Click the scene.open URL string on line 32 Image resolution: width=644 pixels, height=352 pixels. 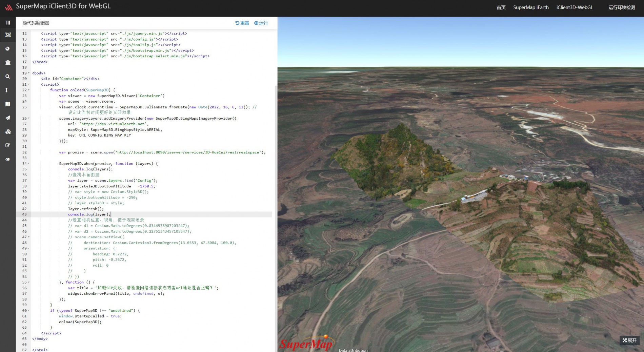coord(189,152)
